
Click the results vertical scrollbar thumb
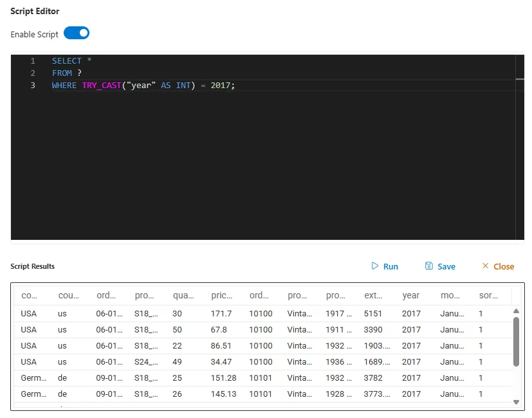point(516,341)
